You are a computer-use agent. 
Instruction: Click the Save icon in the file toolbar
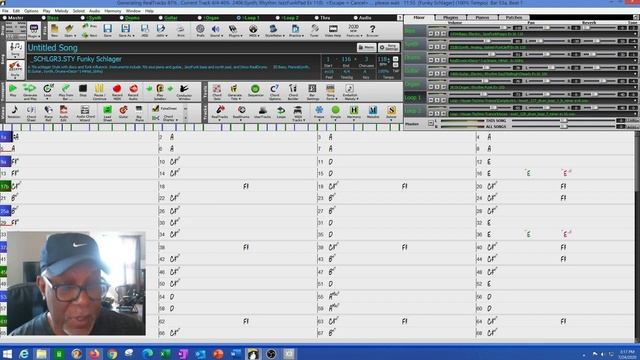pos(107,31)
